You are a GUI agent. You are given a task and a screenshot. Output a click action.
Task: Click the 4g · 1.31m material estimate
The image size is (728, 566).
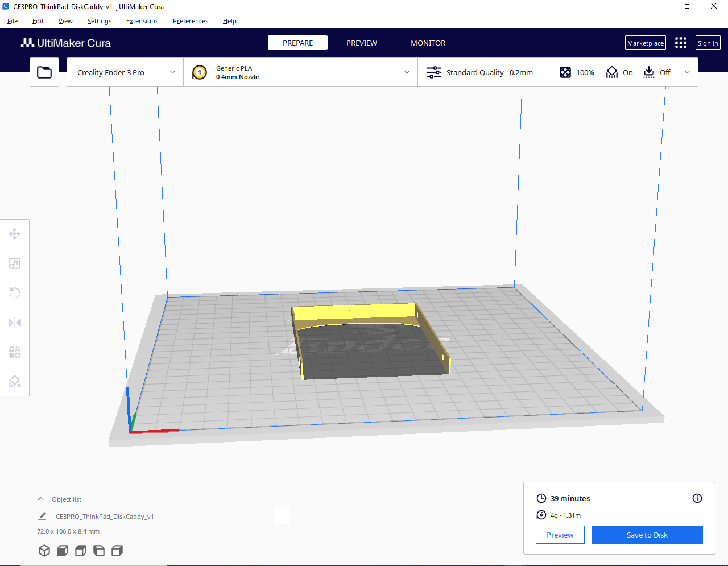[566, 515]
